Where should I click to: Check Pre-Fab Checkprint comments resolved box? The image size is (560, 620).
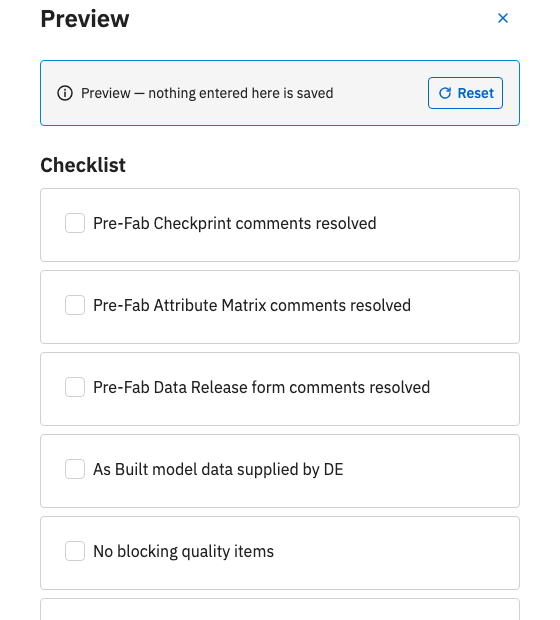click(x=75, y=223)
